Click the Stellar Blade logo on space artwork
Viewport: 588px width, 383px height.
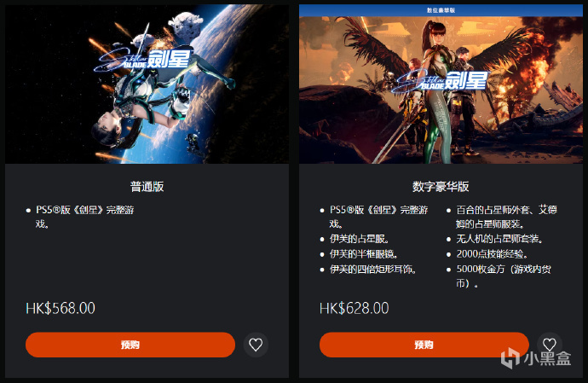click(142, 60)
